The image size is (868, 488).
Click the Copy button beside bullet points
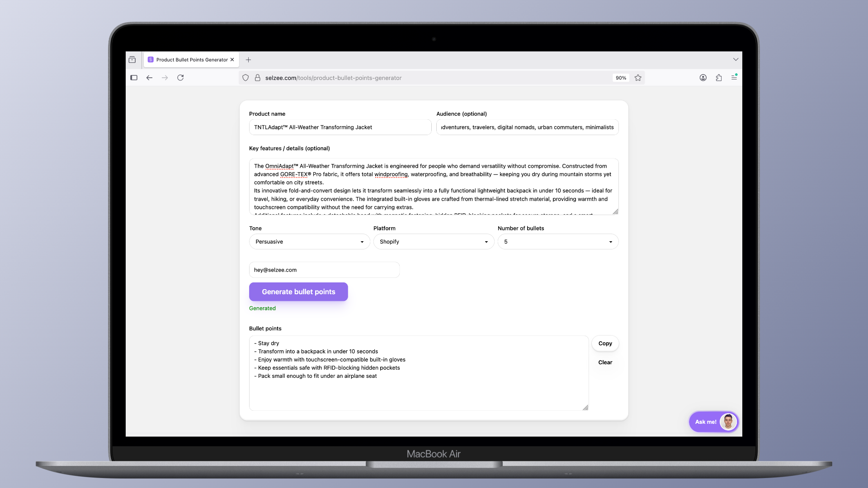pyautogui.click(x=605, y=343)
